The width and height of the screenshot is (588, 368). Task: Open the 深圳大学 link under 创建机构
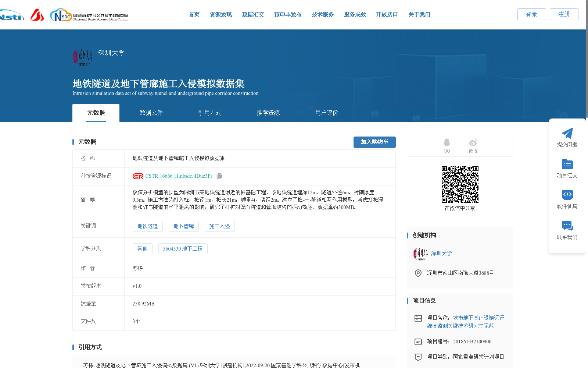(x=441, y=254)
